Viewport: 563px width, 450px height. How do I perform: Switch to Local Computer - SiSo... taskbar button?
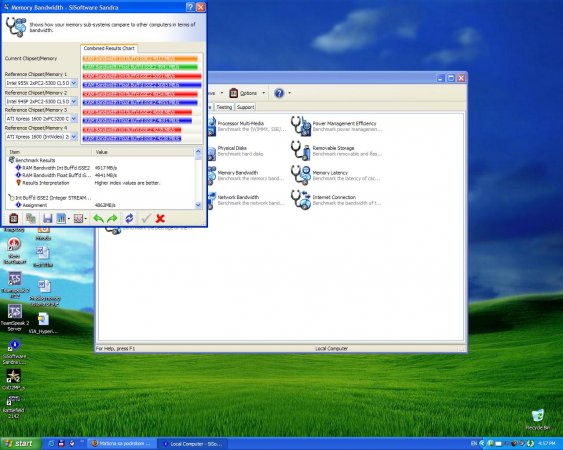192,444
